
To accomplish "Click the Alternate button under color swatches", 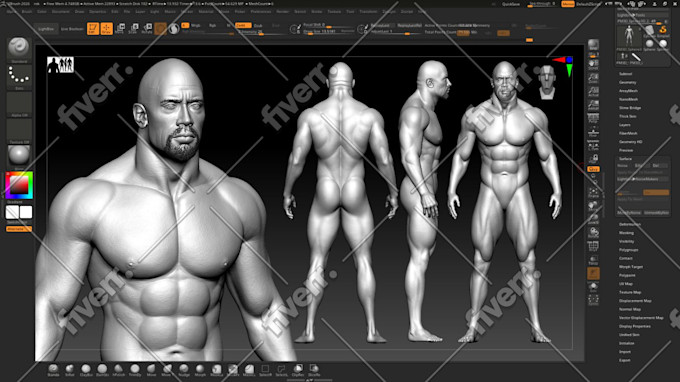I will point(19,229).
